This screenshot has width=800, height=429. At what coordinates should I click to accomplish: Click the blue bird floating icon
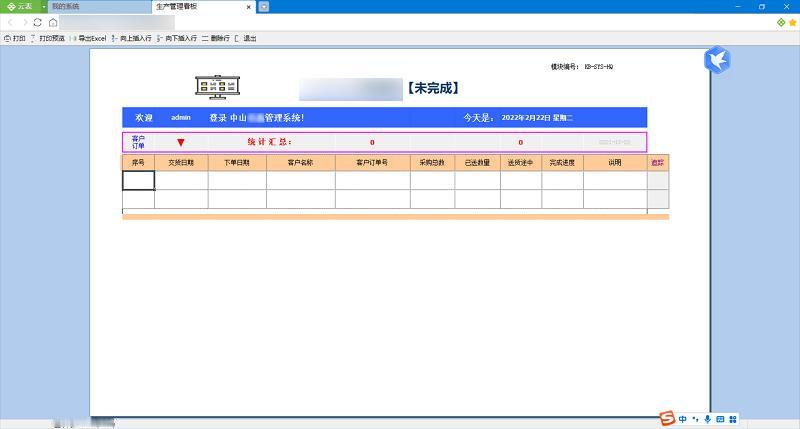(x=717, y=60)
